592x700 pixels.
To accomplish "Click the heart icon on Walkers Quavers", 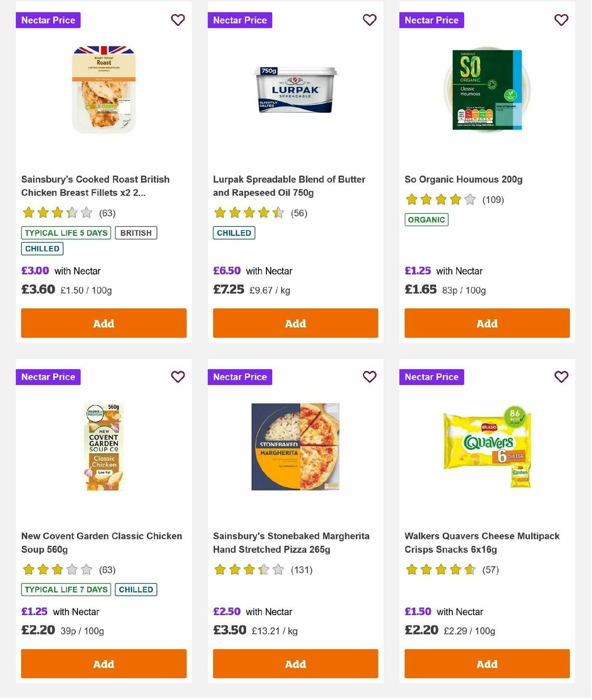I will [x=561, y=377].
